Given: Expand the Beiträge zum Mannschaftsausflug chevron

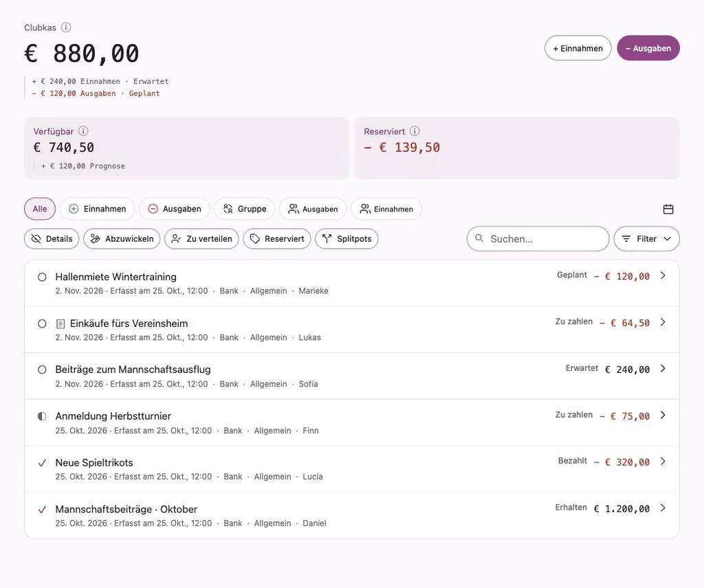Looking at the screenshot, I should pyautogui.click(x=663, y=369).
